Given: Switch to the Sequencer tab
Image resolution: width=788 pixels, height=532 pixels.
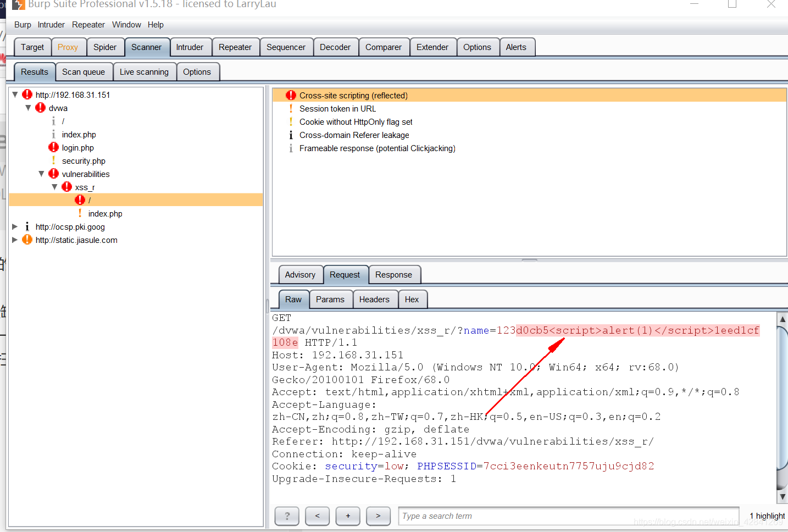Looking at the screenshot, I should click(286, 47).
